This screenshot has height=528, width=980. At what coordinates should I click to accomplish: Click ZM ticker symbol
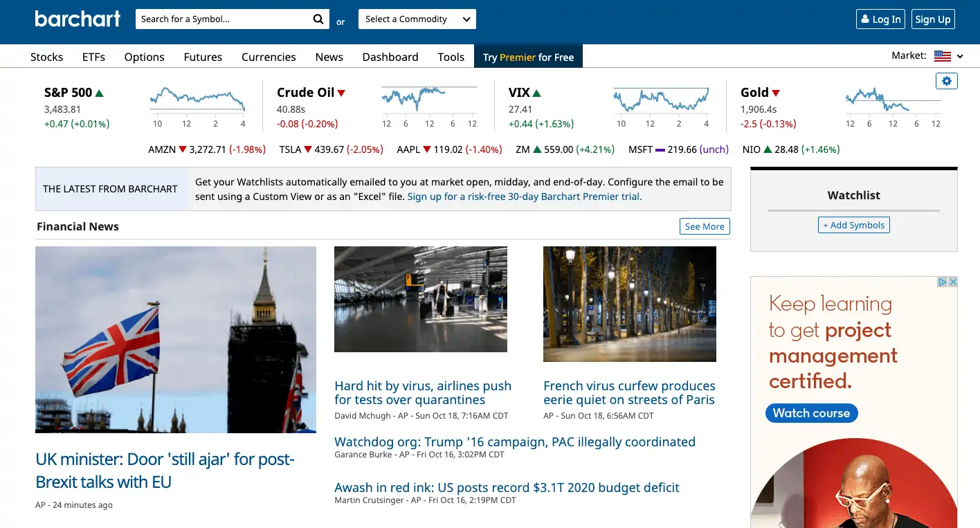(523, 149)
